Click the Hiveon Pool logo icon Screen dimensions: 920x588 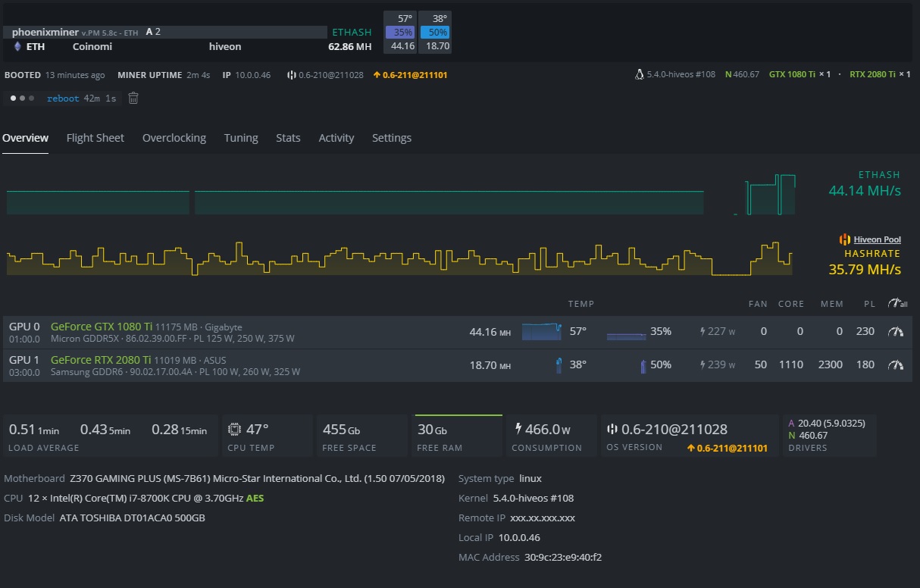tap(844, 239)
